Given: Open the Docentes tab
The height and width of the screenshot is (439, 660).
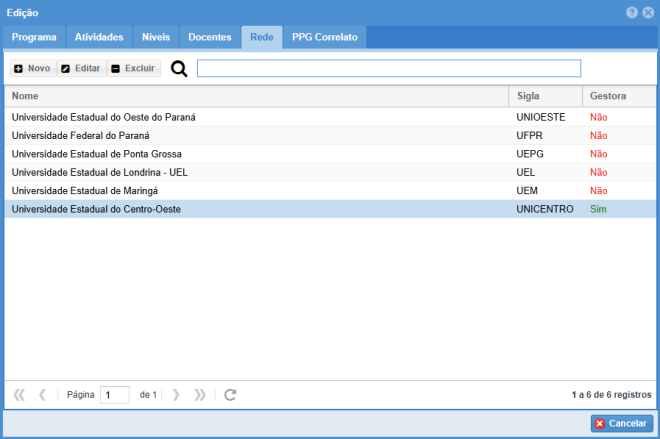Looking at the screenshot, I should (x=210, y=37).
